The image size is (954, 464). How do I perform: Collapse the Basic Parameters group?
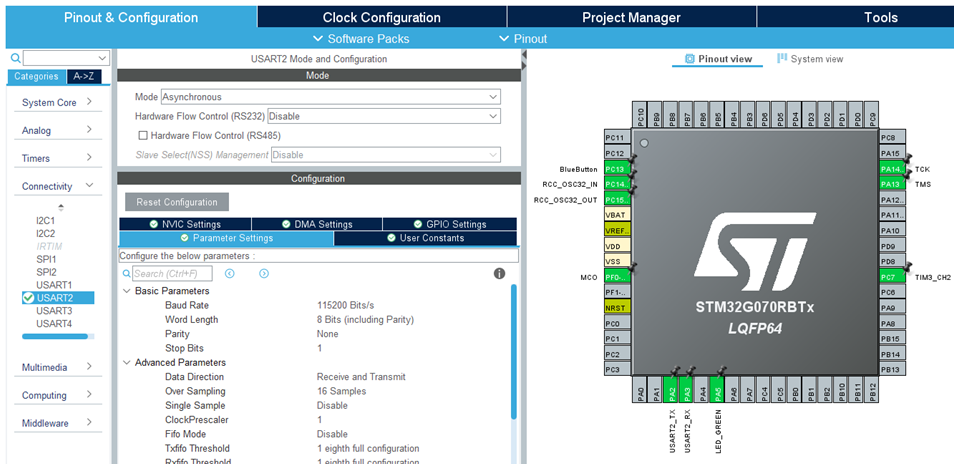127,291
